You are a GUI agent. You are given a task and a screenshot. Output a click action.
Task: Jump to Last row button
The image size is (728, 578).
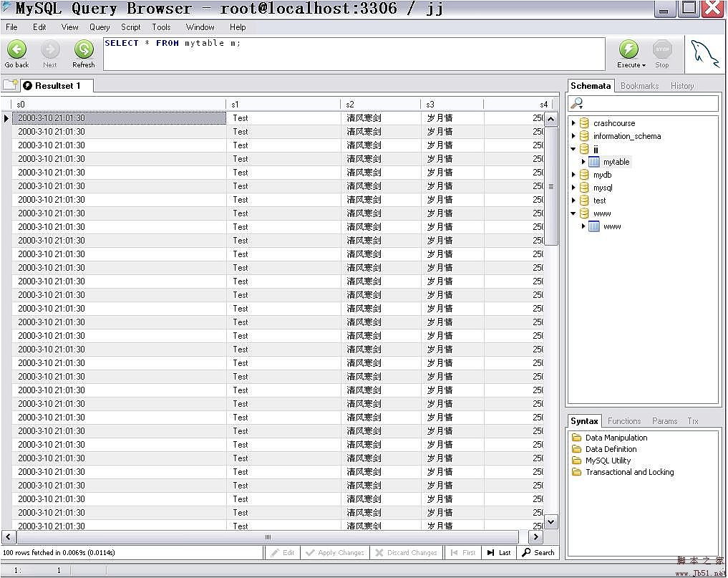(x=499, y=552)
